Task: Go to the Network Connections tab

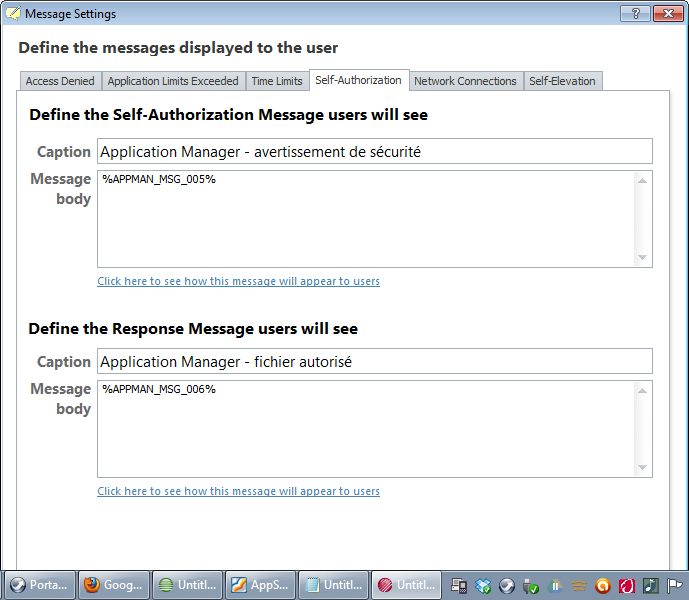Action: tap(465, 81)
